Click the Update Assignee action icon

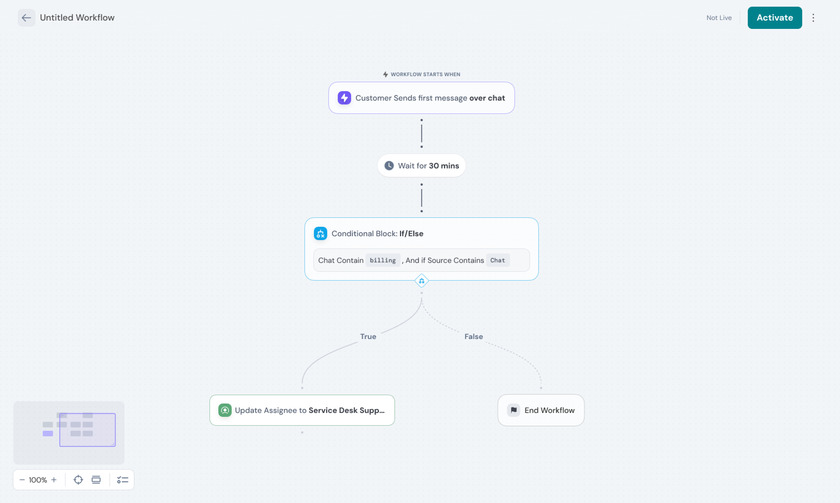(225, 410)
